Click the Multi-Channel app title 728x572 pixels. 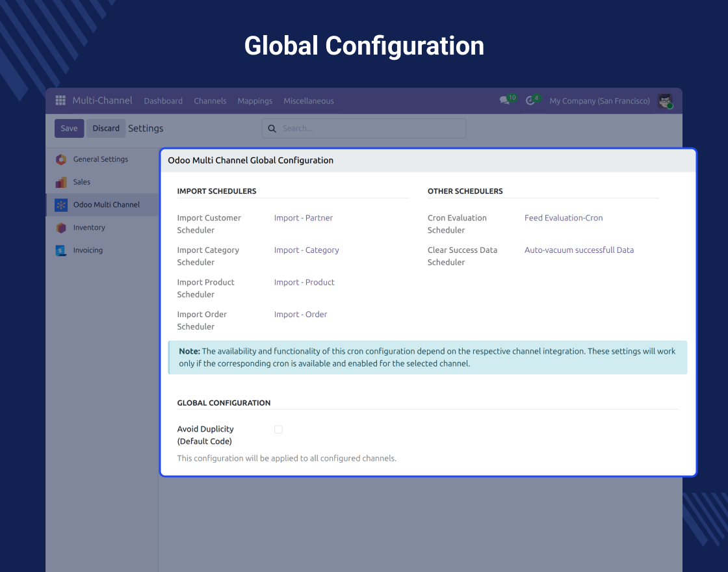[102, 100]
